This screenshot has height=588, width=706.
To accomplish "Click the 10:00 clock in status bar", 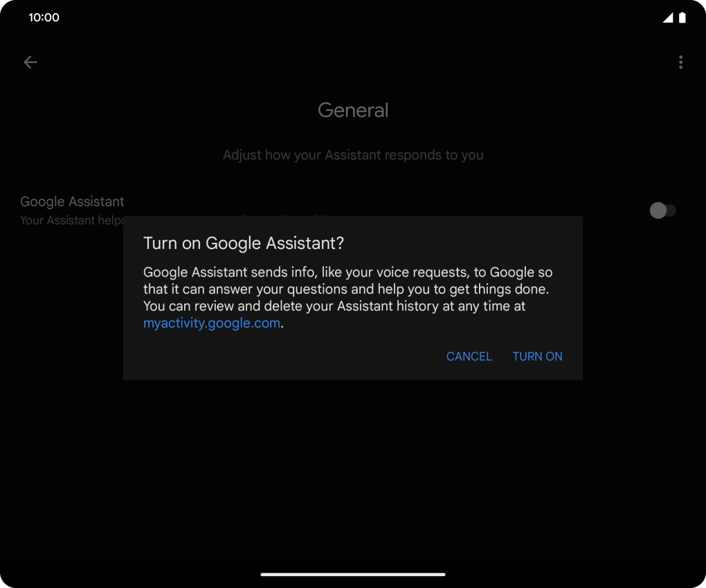I will pyautogui.click(x=44, y=17).
